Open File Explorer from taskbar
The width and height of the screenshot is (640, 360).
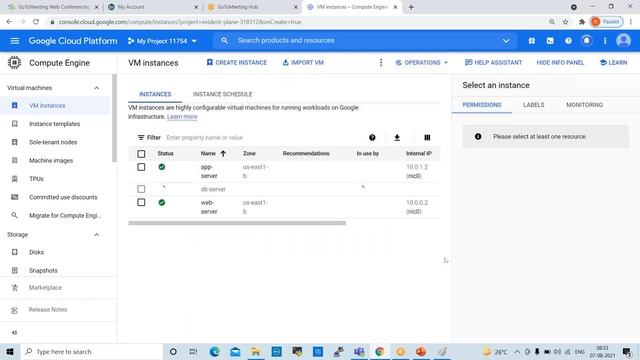tap(256, 351)
